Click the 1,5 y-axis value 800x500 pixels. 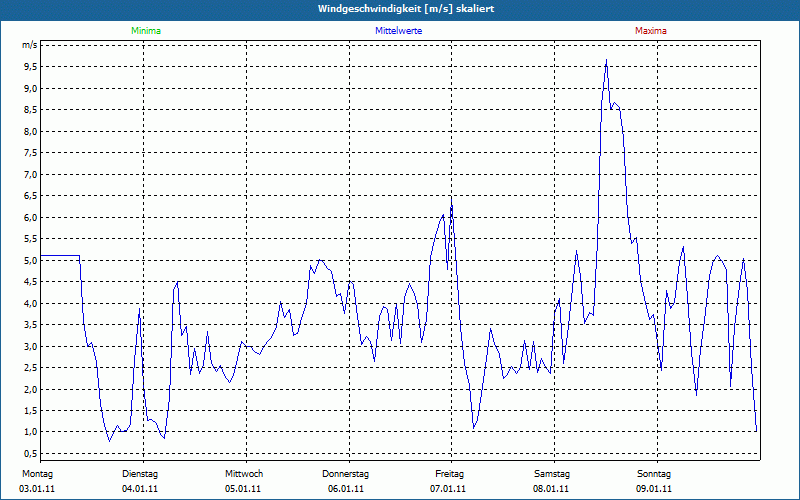[30, 411]
